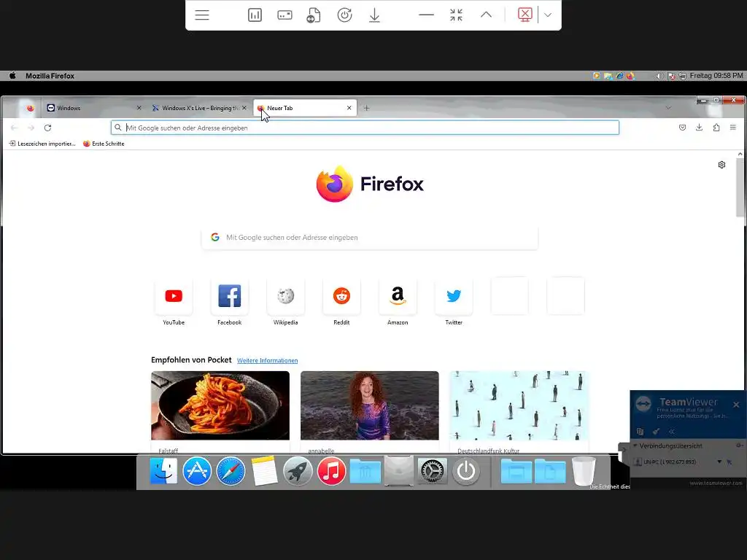747x560 pixels.
Task: Open the Firefox application menu icon
Action: pyautogui.click(x=732, y=128)
